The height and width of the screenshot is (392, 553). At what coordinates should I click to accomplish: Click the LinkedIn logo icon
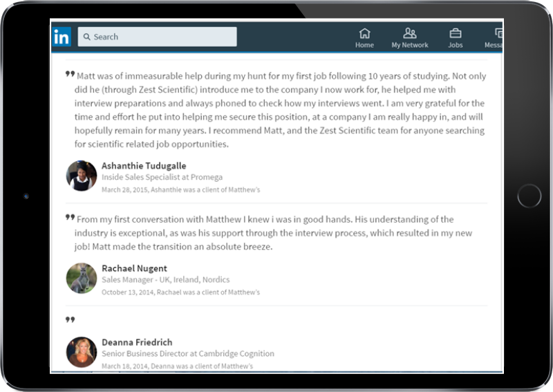[x=62, y=37]
